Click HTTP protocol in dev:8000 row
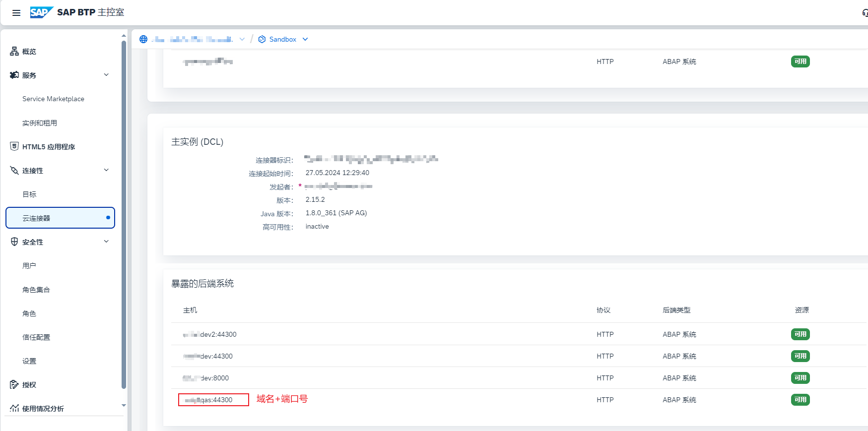 (x=605, y=378)
